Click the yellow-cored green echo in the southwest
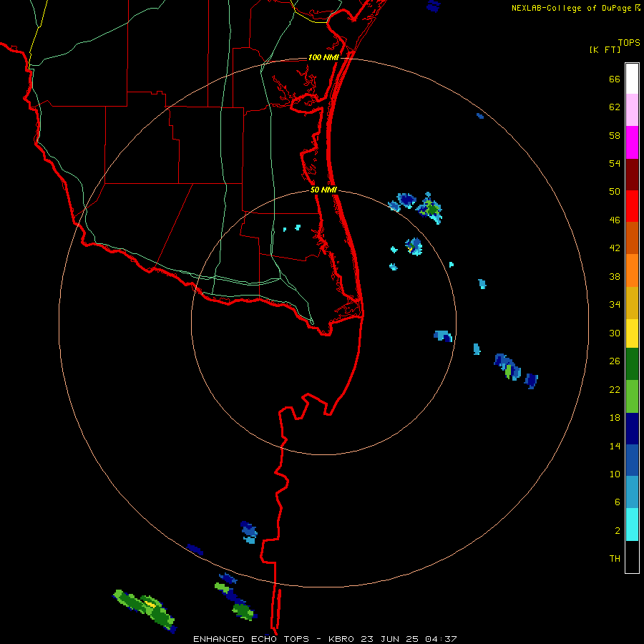The height and width of the screenshot is (644, 644). (145, 610)
